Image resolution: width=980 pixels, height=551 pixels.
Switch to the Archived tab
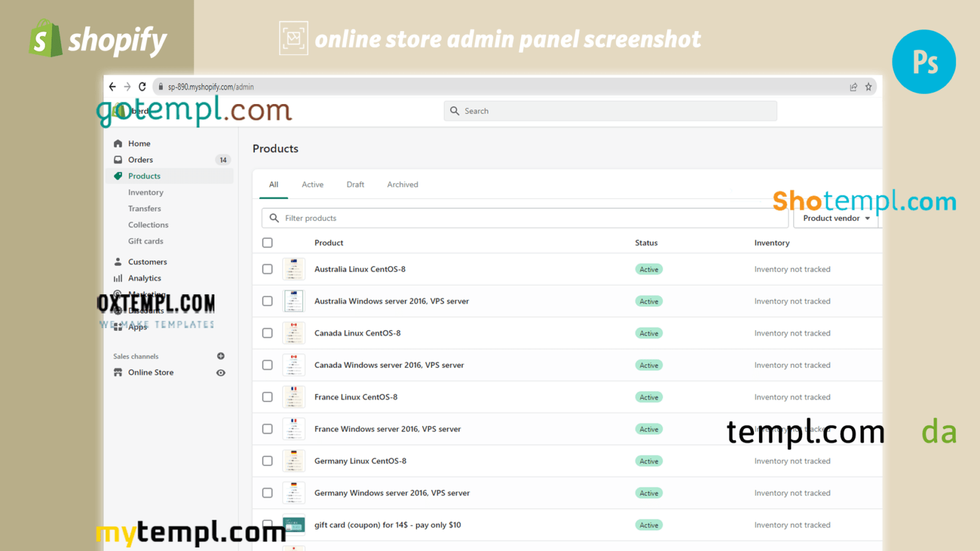coord(402,184)
